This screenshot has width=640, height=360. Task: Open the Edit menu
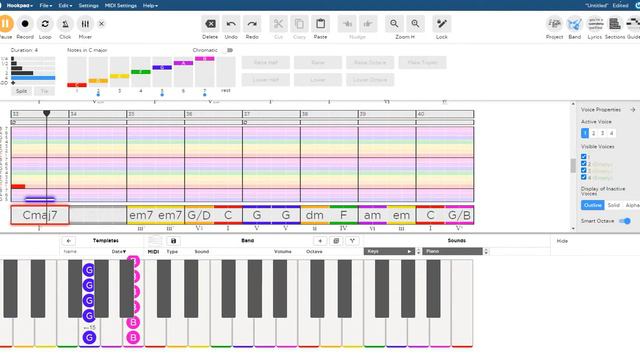click(65, 6)
